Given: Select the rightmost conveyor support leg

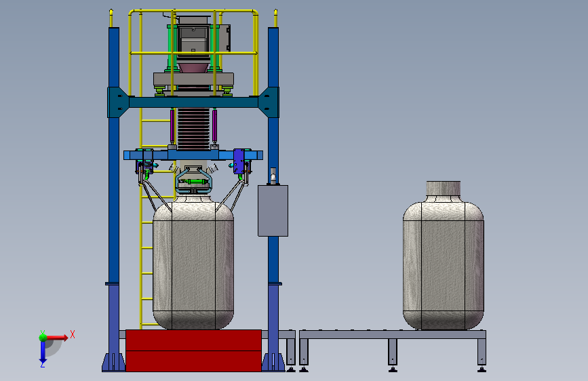Looking at the screenshot, I should [482, 355].
